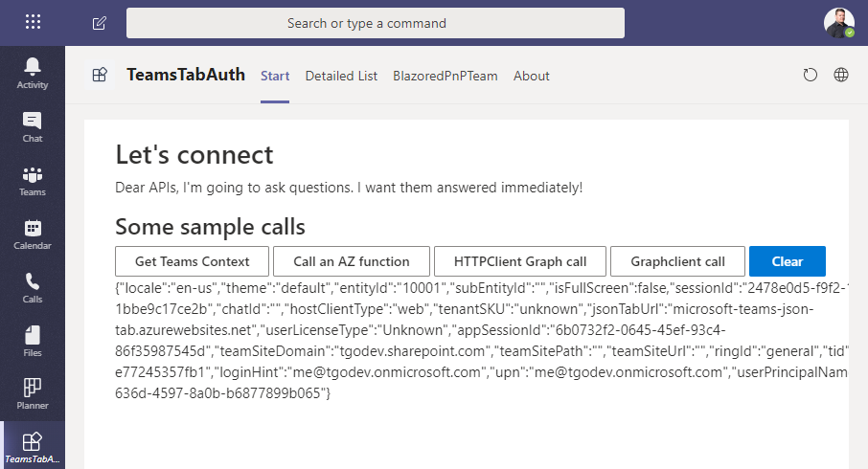Open Chat in the sidebar

tap(33, 127)
